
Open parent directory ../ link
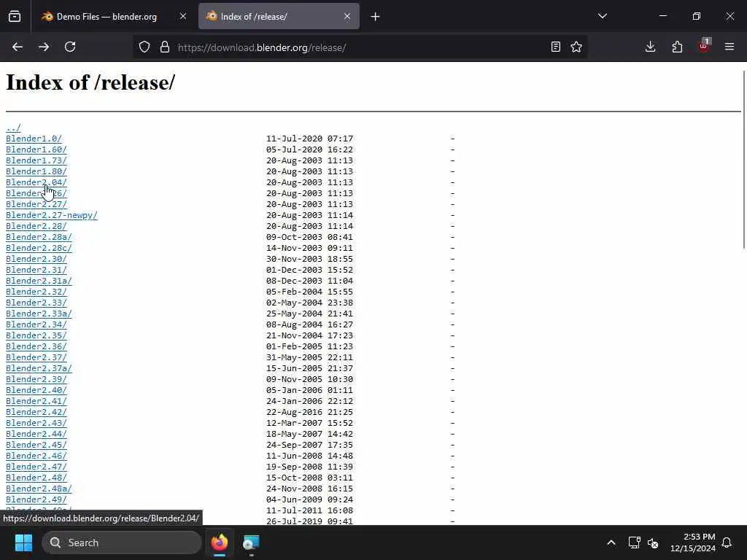point(13,128)
